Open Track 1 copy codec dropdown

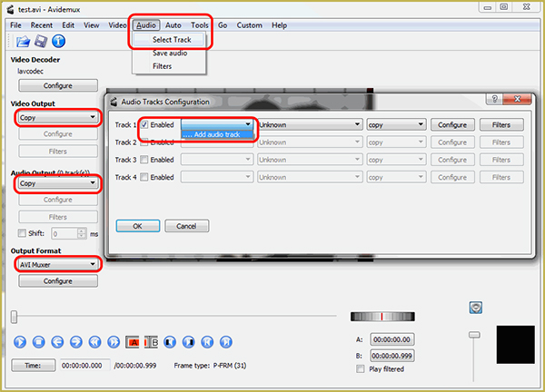396,124
